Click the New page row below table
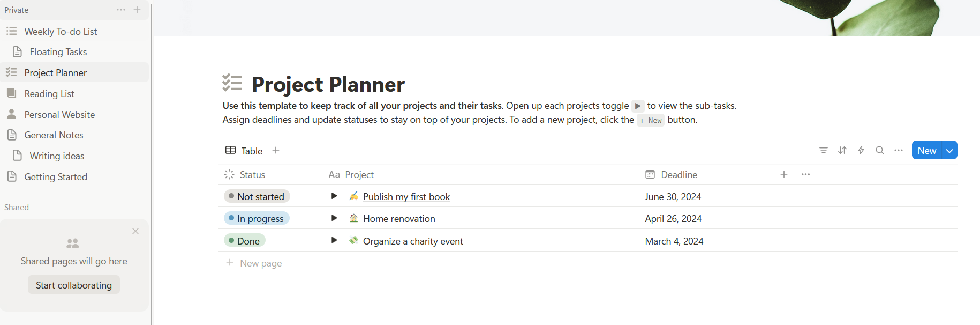 tap(260, 263)
